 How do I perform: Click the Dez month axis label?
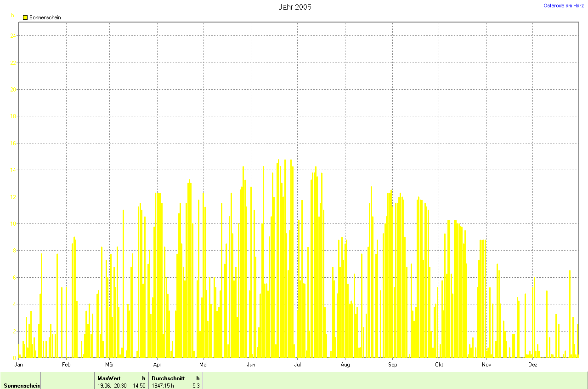532,365
